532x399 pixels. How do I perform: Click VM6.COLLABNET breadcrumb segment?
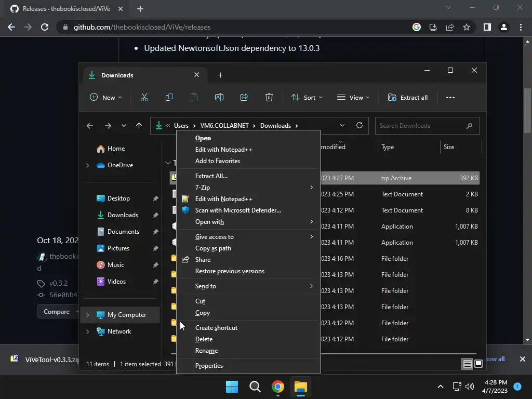coord(224,126)
